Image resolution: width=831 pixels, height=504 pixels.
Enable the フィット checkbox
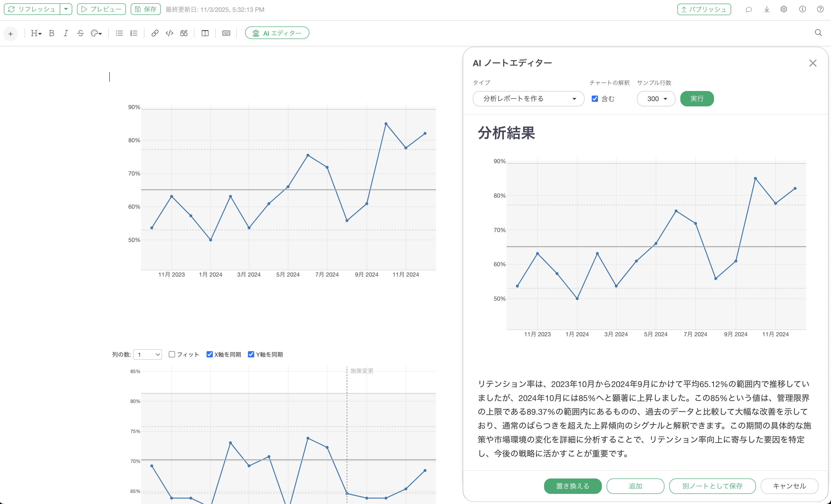[x=172, y=354]
